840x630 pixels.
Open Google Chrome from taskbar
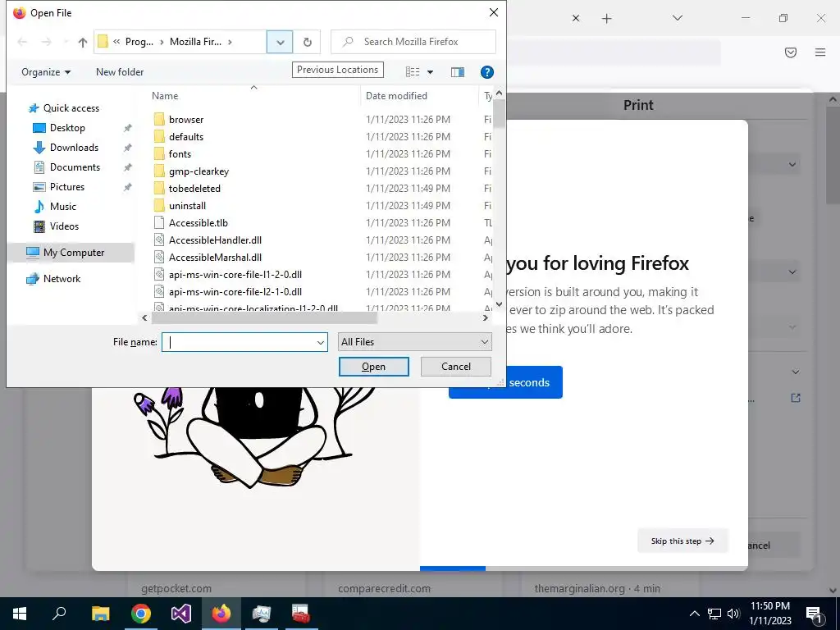(141, 614)
